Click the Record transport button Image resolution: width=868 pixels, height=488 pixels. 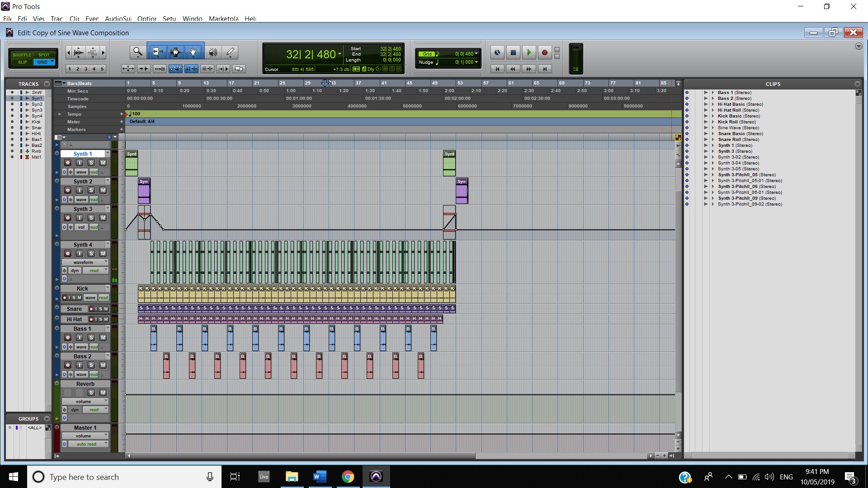pyautogui.click(x=544, y=53)
